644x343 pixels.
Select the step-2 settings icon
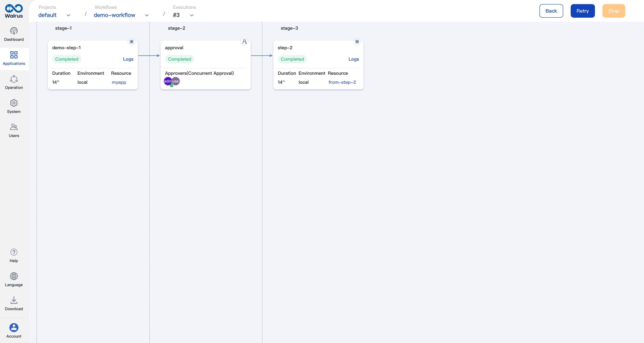coord(357,41)
